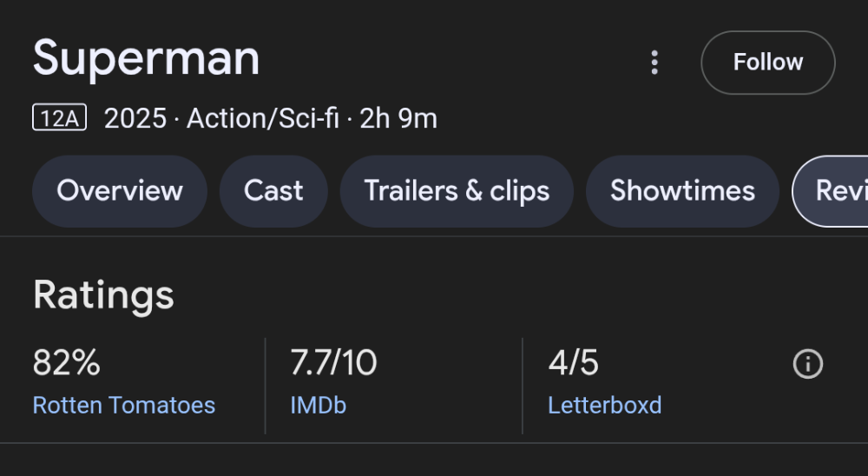
Task: Select the Trailers & clips tab
Action: tap(457, 190)
